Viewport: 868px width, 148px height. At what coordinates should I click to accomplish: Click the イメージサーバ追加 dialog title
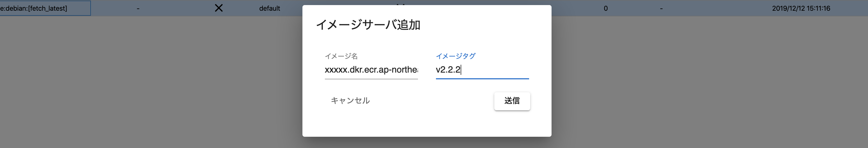(368, 25)
